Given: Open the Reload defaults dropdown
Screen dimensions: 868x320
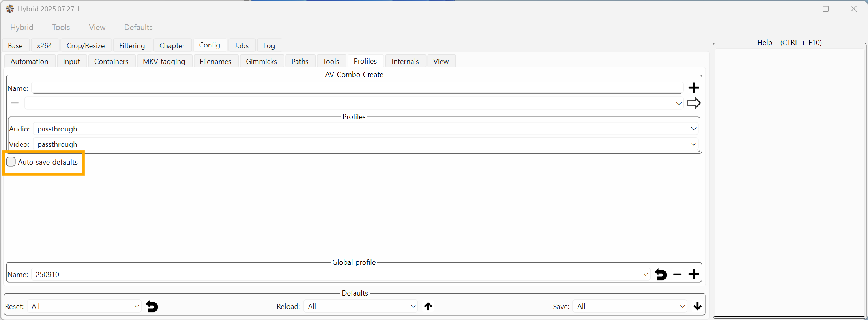Looking at the screenshot, I should tap(361, 306).
